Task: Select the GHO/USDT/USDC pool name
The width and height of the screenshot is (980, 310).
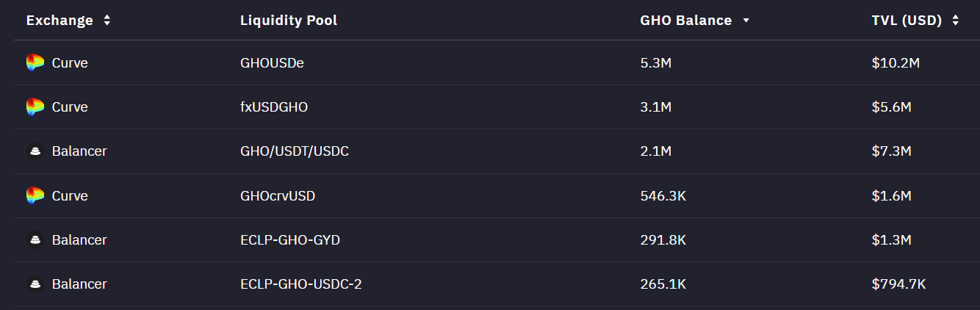Action: point(295,151)
